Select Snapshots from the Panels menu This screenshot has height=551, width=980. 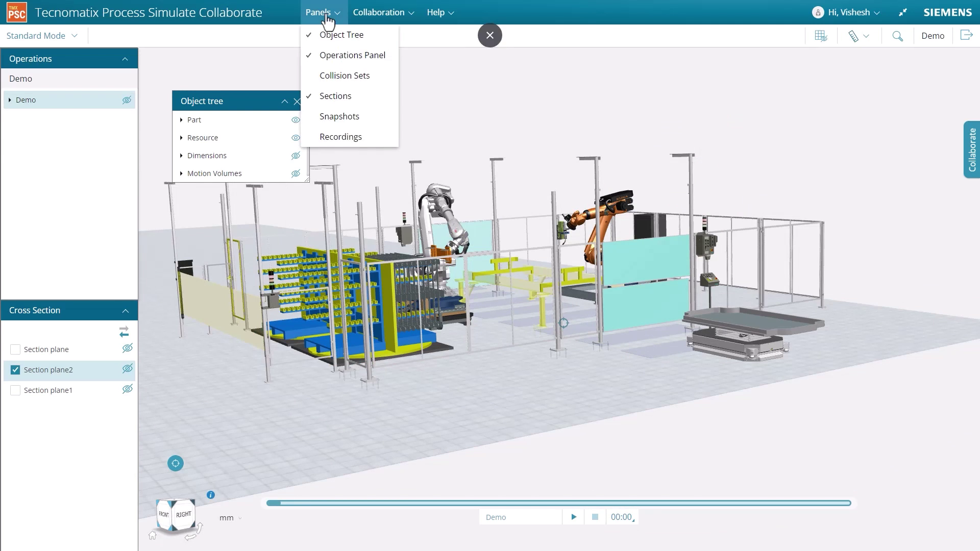click(x=339, y=116)
